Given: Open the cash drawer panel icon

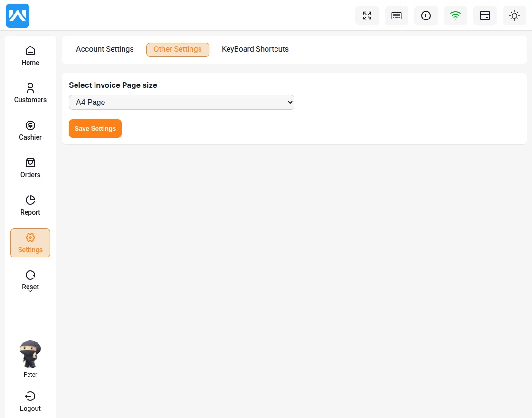Looking at the screenshot, I should [485, 16].
